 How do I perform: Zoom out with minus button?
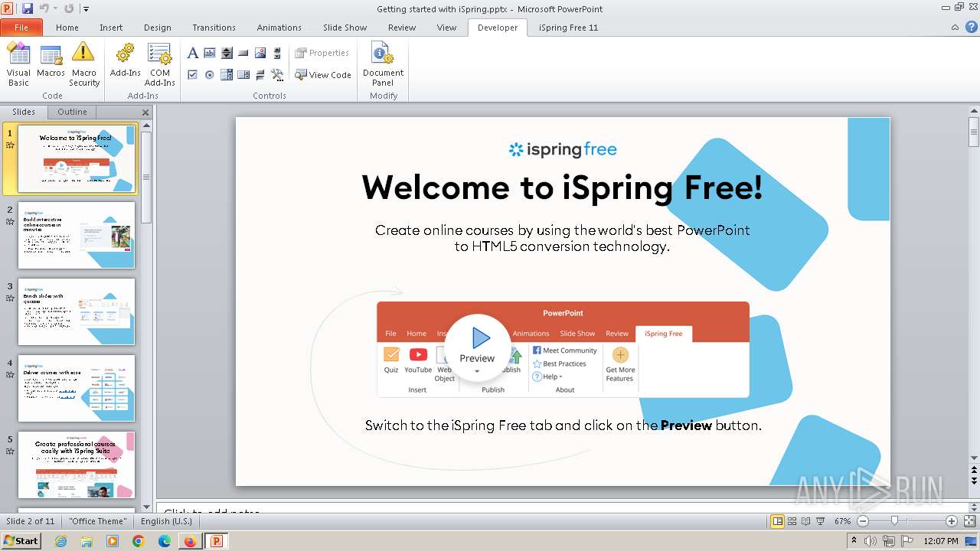coord(863,521)
